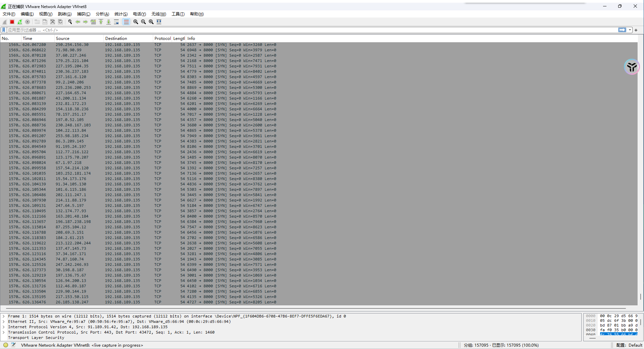This screenshot has height=349, width=644.
Task: Open capture options gear icon
Action: click(27, 22)
